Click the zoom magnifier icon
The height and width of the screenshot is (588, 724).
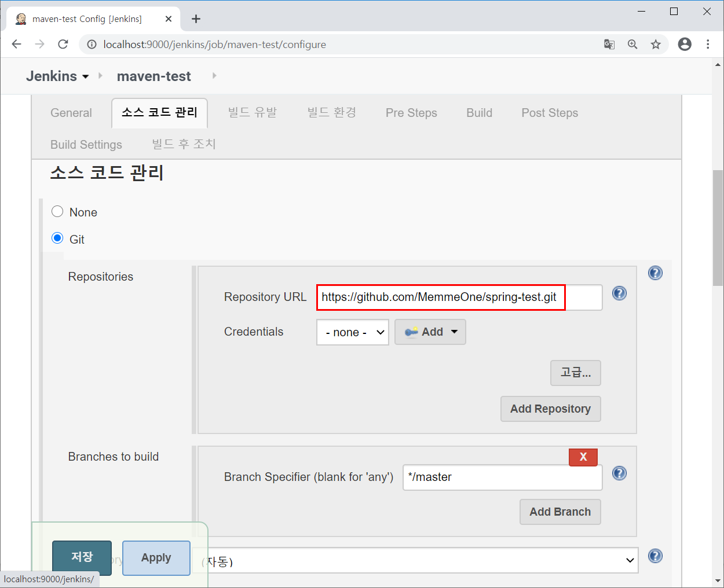point(632,45)
